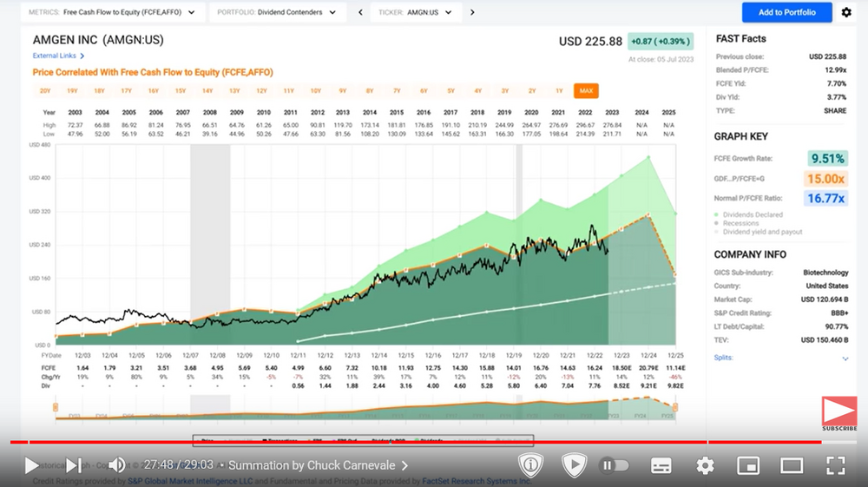The image size is (868, 487).
Task: Click the S&P Credit Rating BBB+ value
Action: click(839, 313)
